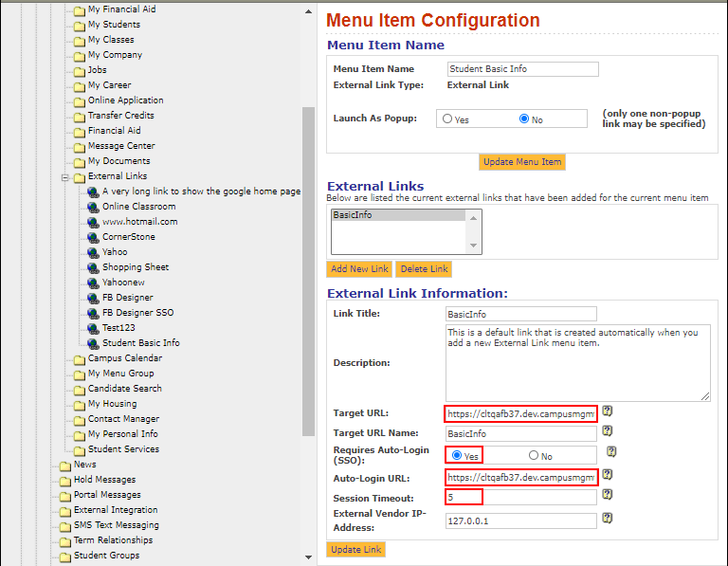Click folder icon beside SMS Text Messaging
728x566 pixels.
click(65, 526)
